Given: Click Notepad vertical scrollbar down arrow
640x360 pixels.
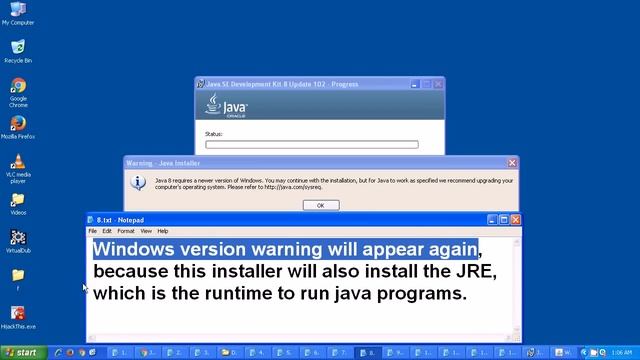Looking at the screenshot, I should (517, 329).
